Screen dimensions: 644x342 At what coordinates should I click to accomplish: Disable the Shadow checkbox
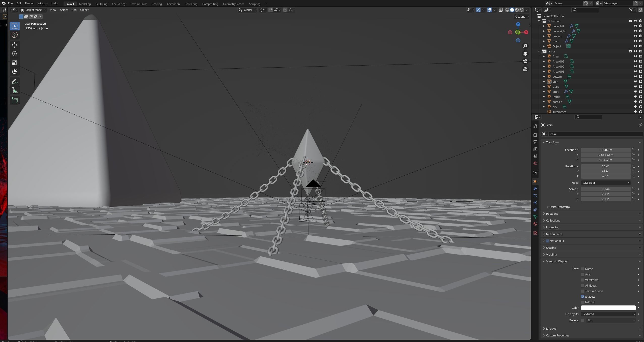point(583,297)
